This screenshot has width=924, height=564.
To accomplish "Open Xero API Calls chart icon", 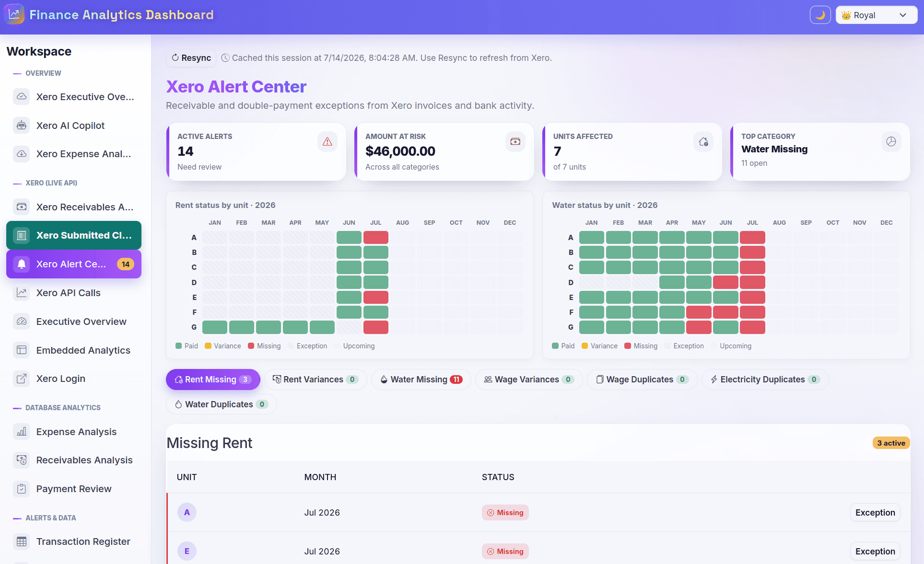I will click(22, 293).
